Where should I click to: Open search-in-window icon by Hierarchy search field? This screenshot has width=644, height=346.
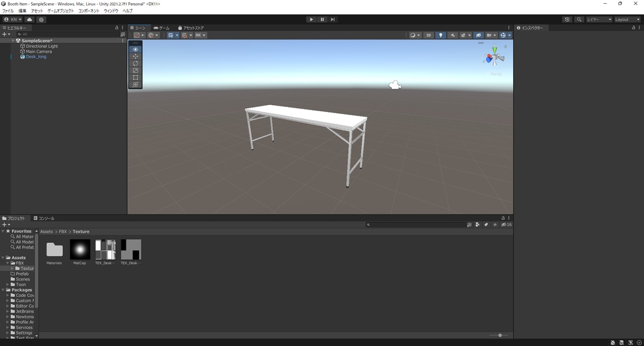coord(123,35)
